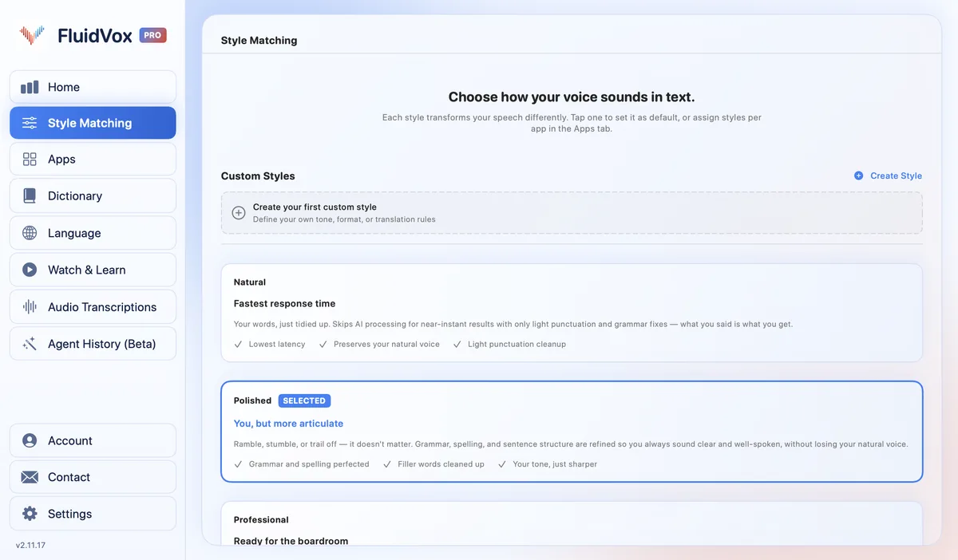This screenshot has width=958, height=560.
Task: Click the Style Matching sliders icon
Action: point(30,123)
